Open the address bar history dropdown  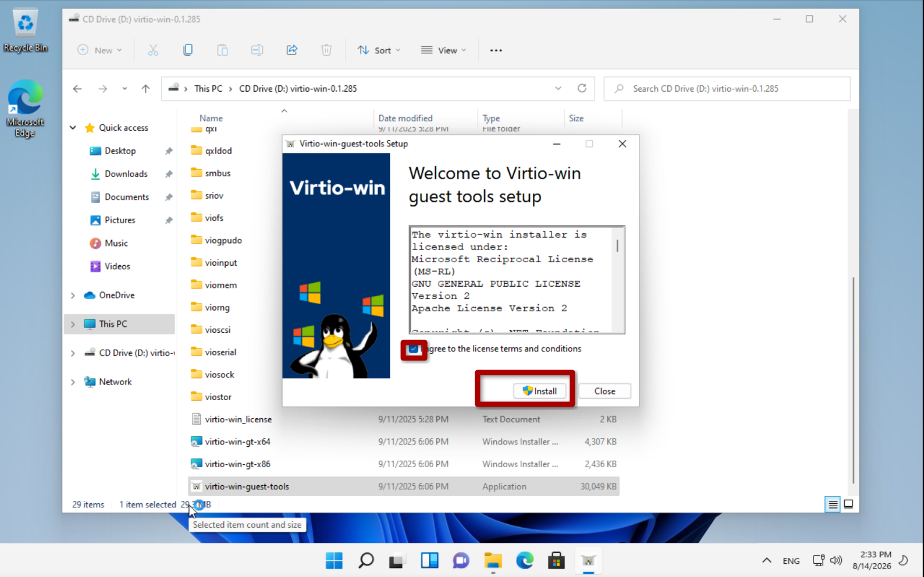558,89
